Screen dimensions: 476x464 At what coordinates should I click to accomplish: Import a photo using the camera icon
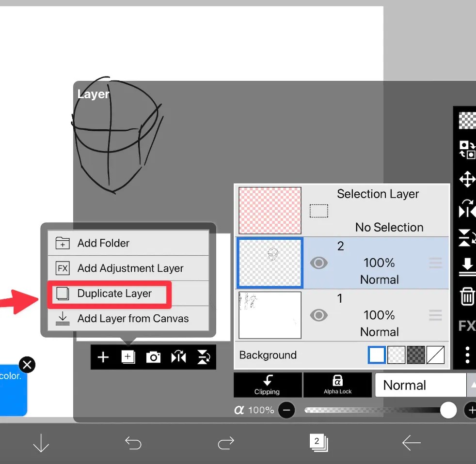click(x=153, y=357)
